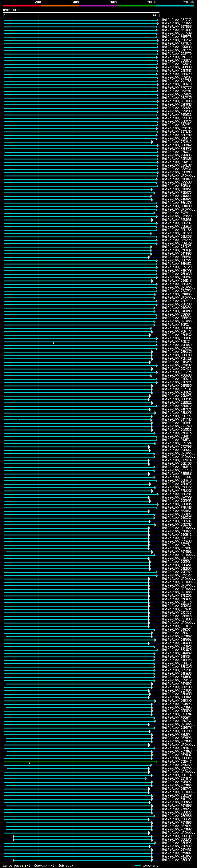The height and width of the screenshot is (868, 197).
Task: Open hit UniRef100_C1C0N4
Action: pos(177,423)
